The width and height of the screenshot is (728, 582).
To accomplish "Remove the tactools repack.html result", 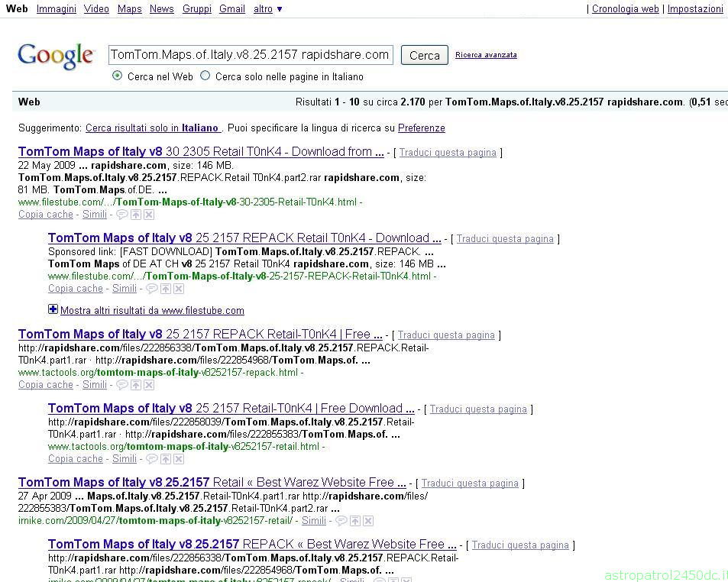I will (x=149, y=385).
